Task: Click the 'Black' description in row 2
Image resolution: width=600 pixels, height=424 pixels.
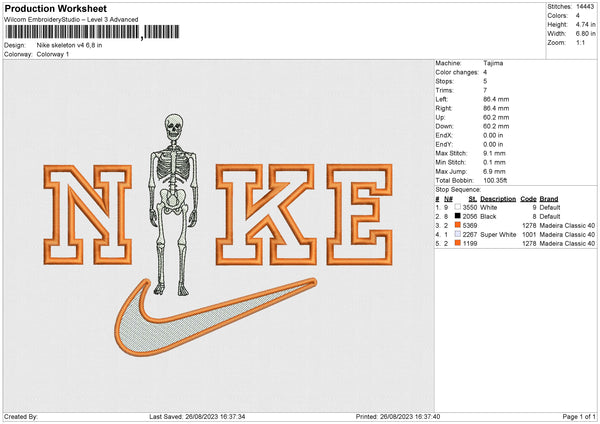Action: point(488,217)
